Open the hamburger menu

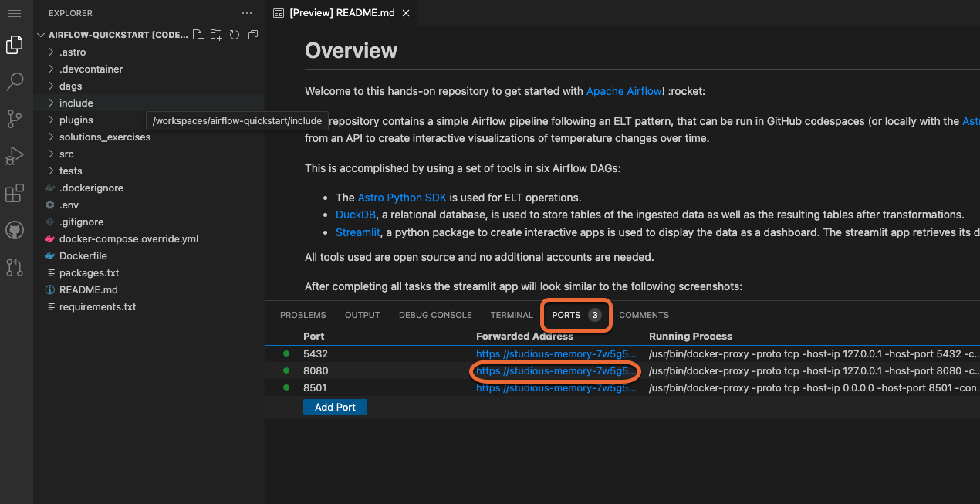(x=14, y=12)
